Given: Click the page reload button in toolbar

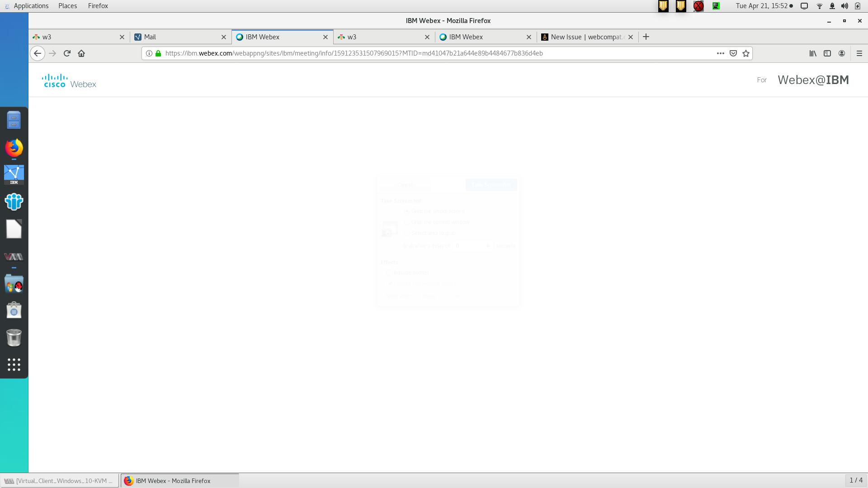Looking at the screenshot, I should pos(67,53).
